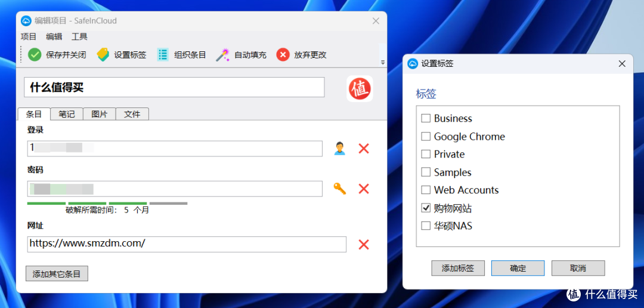Click the login input field
Image resolution: width=644 pixels, height=308 pixels.
(175, 149)
